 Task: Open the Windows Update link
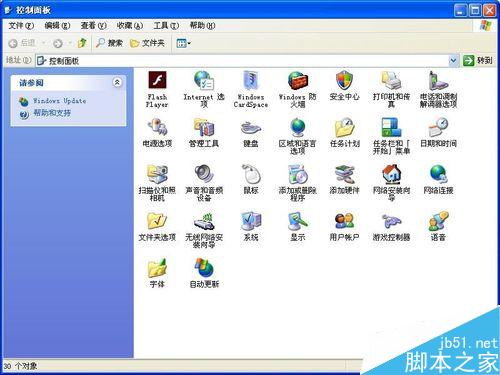point(59,101)
